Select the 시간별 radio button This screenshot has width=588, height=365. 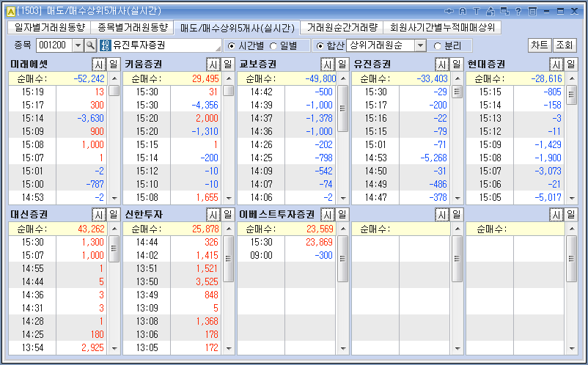point(231,45)
